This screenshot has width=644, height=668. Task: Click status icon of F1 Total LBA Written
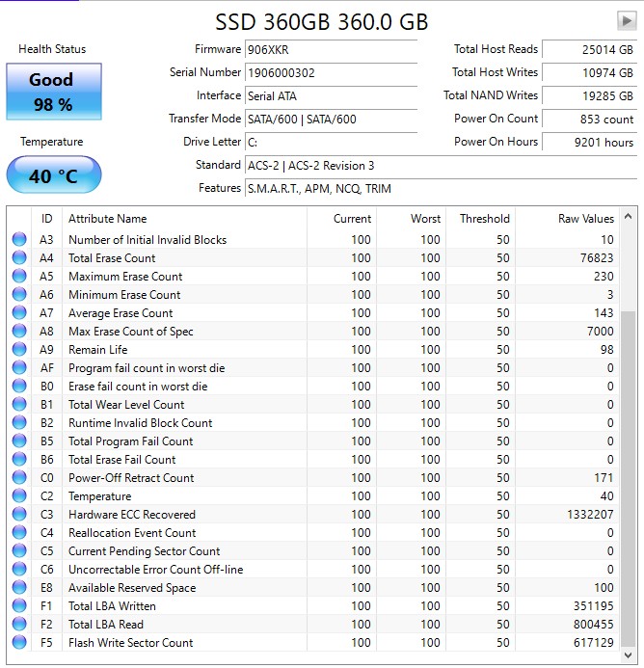tap(19, 605)
